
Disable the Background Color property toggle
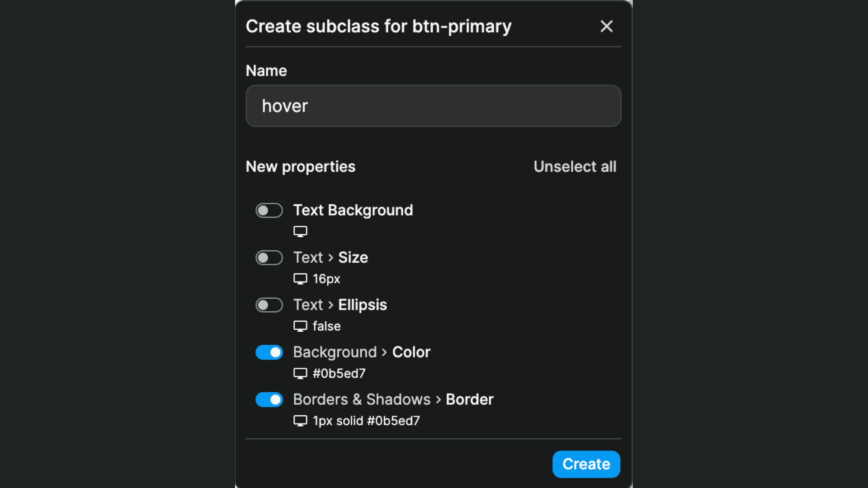click(x=269, y=352)
